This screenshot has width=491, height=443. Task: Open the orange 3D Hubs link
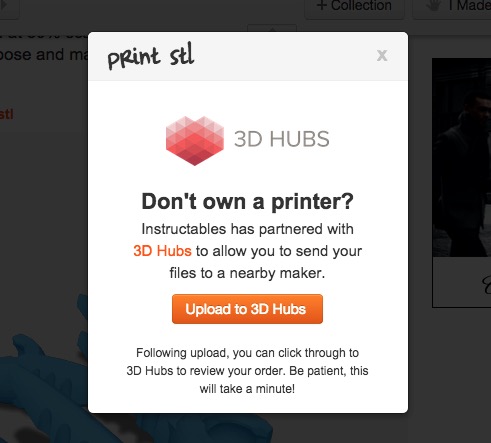(x=162, y=251)
